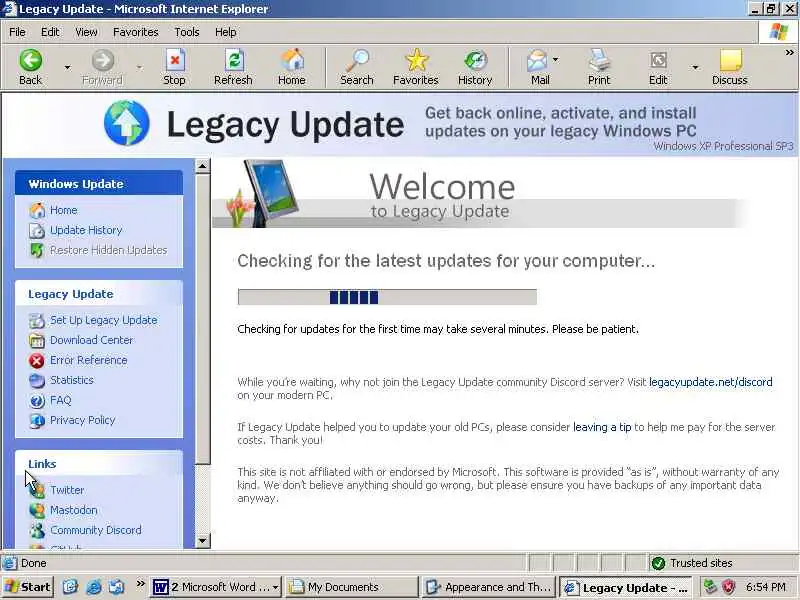Screen dimensions: 800x600
Task: Click the Statistics sidebar icon
Action: (37, 381)
